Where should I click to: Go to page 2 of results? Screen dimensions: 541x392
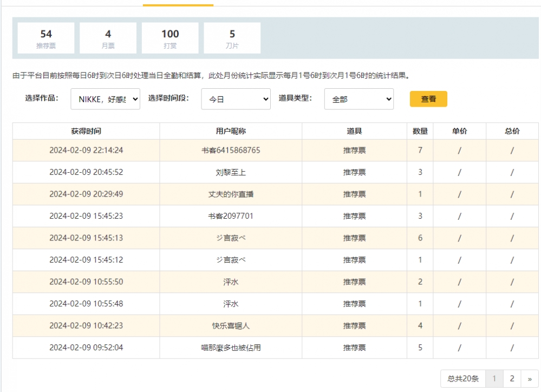point(512,378)
